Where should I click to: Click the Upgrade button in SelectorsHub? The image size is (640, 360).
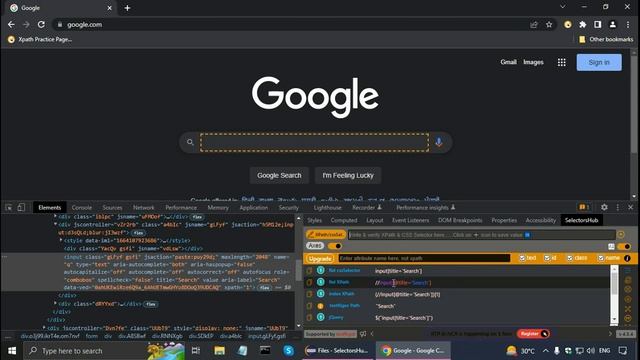(x=320, y=258)
